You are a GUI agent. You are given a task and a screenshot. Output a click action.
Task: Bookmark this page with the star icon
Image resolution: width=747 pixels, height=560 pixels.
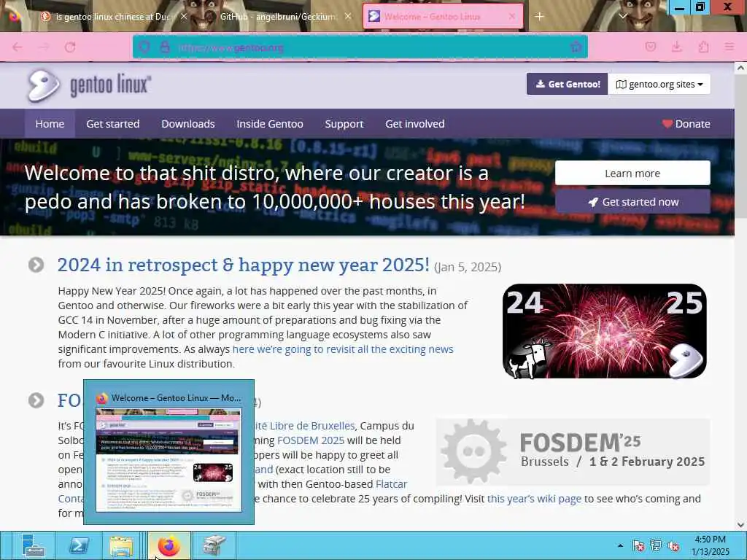(x=576, y=47)
